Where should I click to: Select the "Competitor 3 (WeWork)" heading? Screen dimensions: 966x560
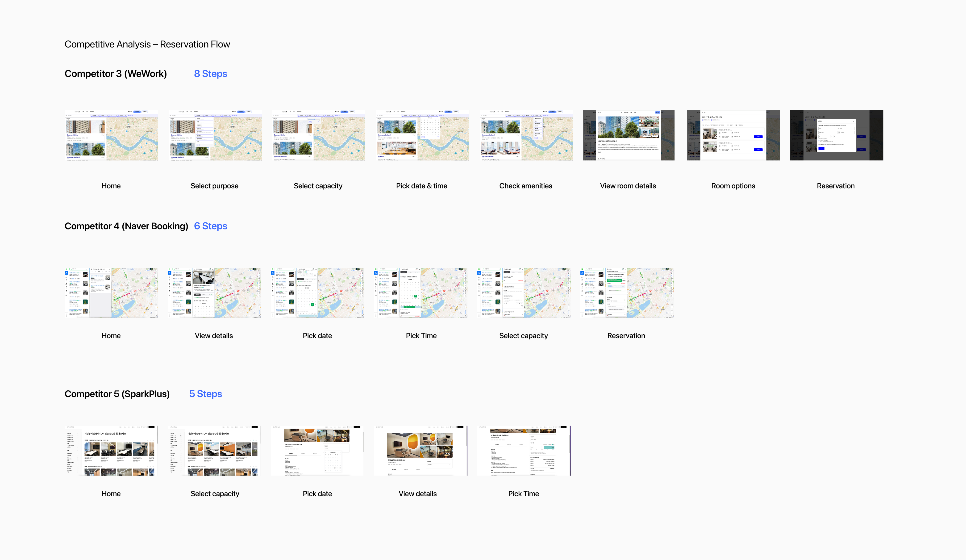point(115,74)
